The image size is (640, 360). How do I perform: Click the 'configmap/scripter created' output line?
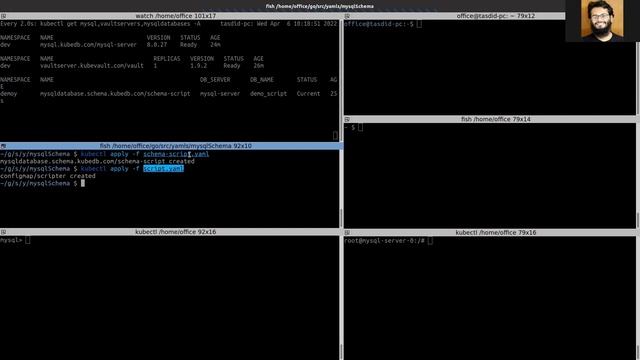coord(48,176)
